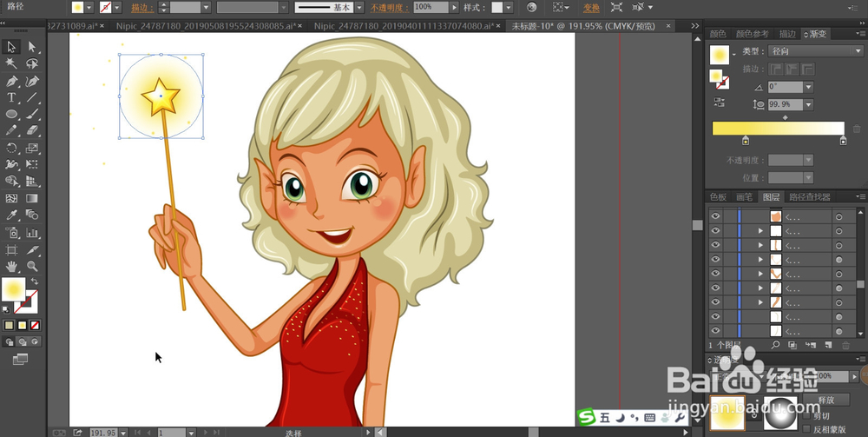Screen dimensions: 868x437
Task: Select the Pen tool
Action: [x=11, y=82]
